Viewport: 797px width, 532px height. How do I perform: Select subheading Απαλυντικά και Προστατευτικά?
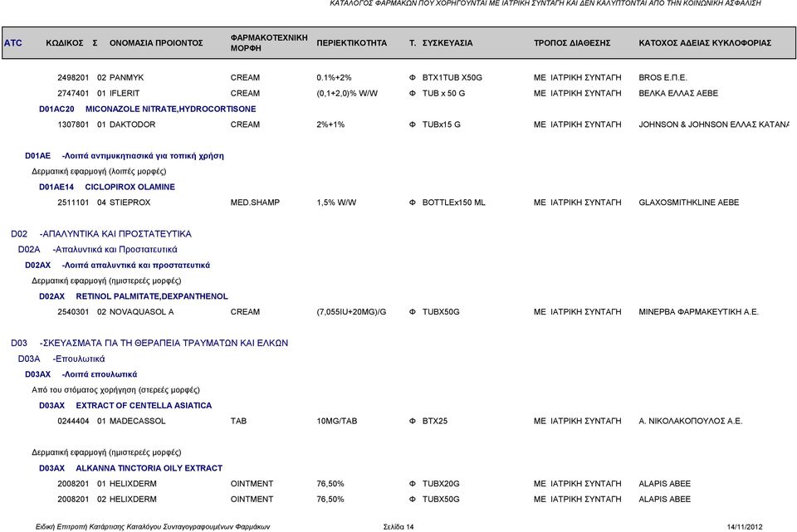(115, 250)
